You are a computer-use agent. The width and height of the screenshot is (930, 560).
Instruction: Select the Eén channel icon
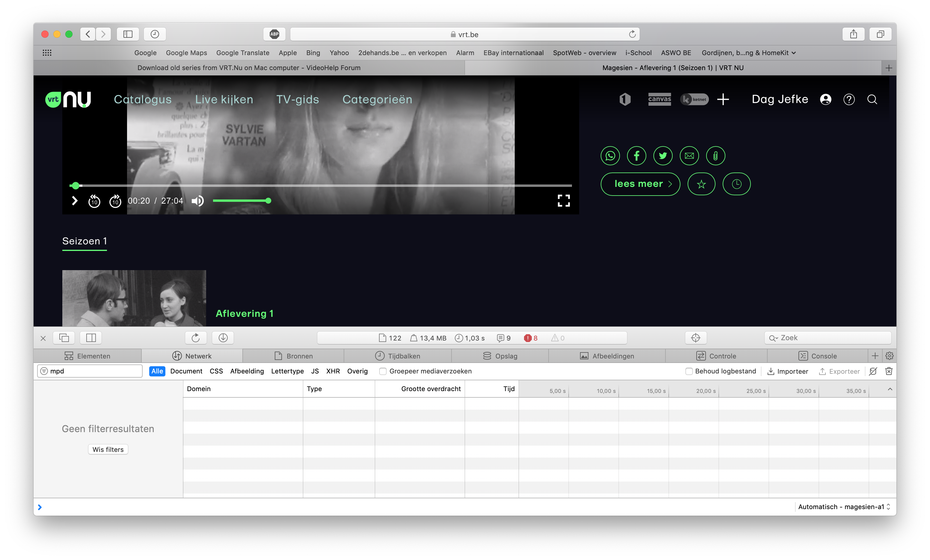coord(625,99)
